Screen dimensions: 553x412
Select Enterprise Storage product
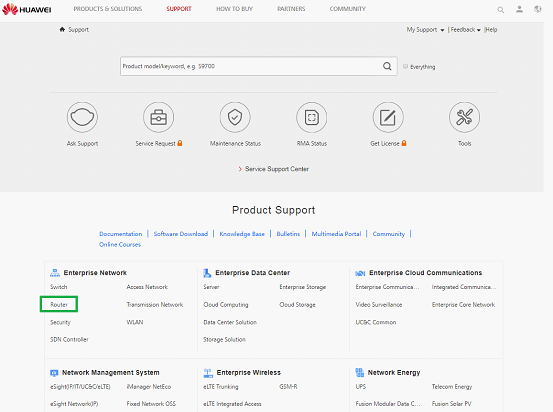point(303,287)
